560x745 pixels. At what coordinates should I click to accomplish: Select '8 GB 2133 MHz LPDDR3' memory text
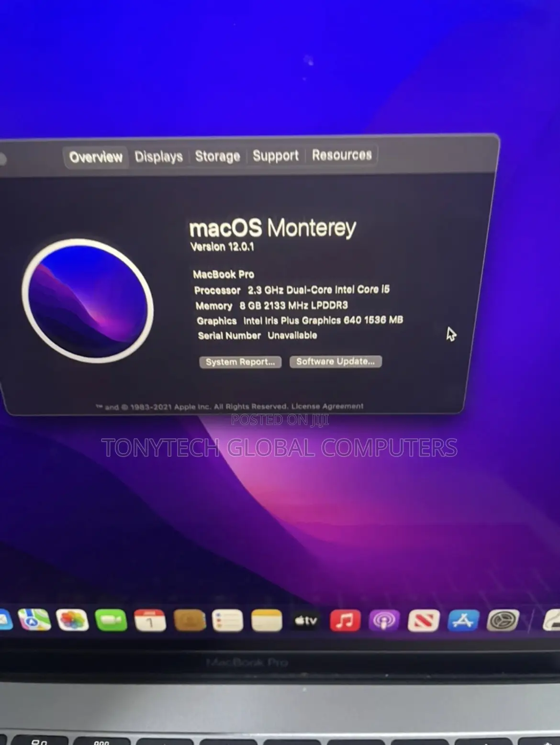click(294, 305)
